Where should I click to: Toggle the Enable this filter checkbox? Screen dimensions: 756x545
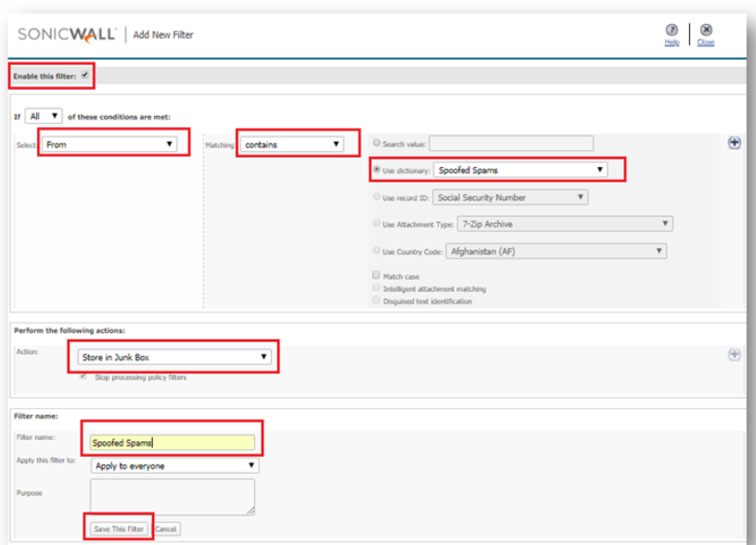[84, 76]
